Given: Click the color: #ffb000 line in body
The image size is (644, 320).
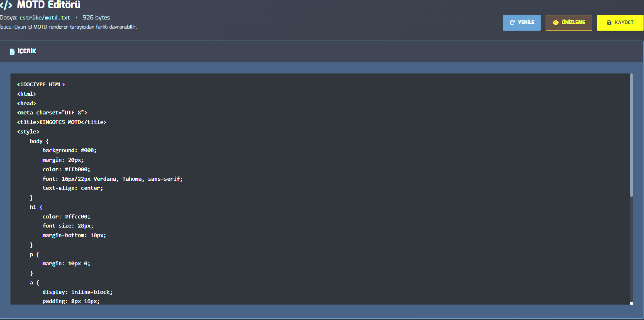Looking at the screenshot, I should point(66,170).
